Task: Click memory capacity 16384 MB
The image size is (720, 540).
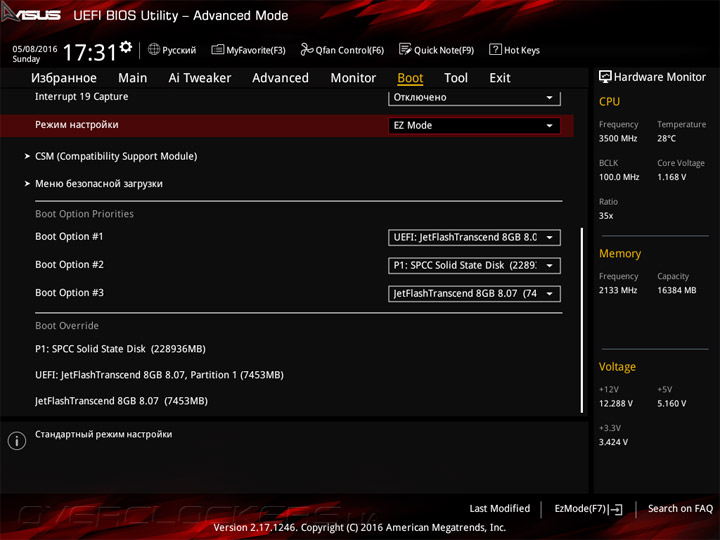Action: [676, 290]
